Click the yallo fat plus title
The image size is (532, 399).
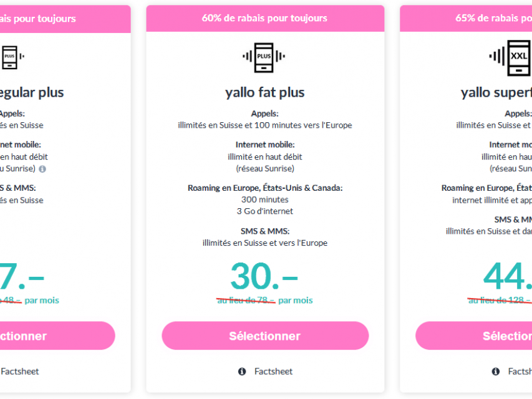(265, 92)
